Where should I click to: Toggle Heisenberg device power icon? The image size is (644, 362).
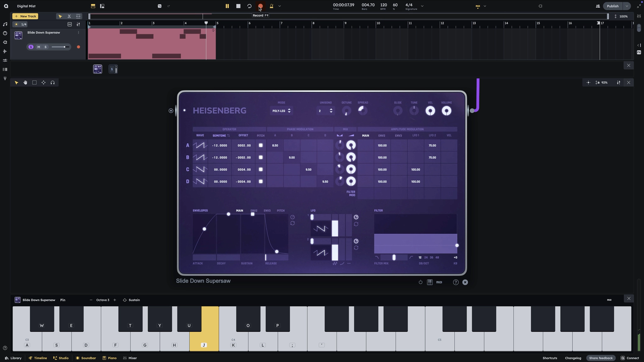[x=420, y=282]
